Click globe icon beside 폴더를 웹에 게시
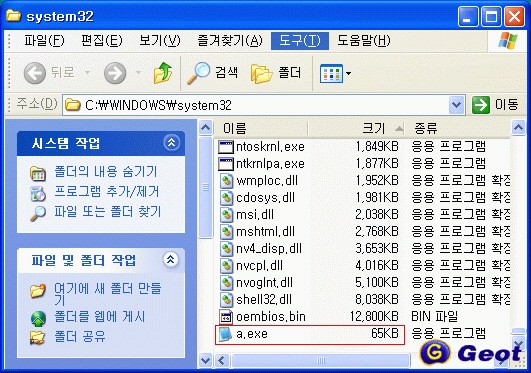This screenshot has width=531, height=373. (x=38, y=318)
